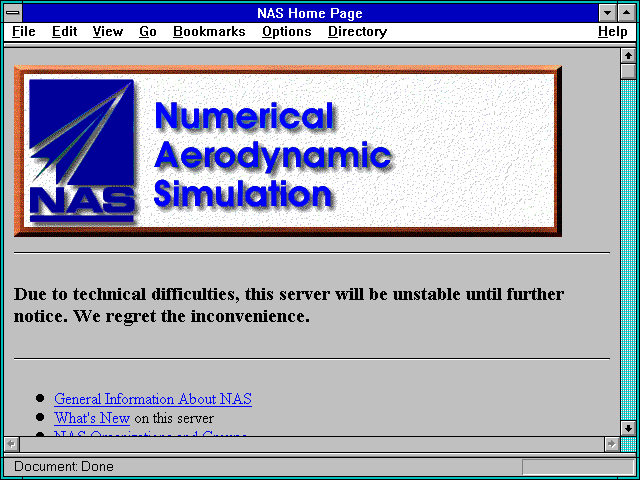This screenshot has height=480, width=640.
Task: Click the horizontal scrollbar track
Action: pos(312,444)
